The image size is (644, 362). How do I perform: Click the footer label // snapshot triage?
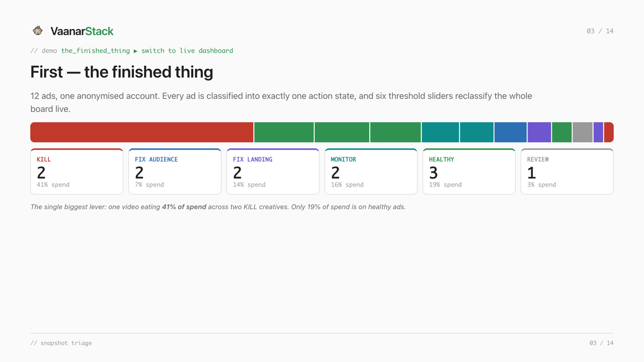click(x=61, y=343)
